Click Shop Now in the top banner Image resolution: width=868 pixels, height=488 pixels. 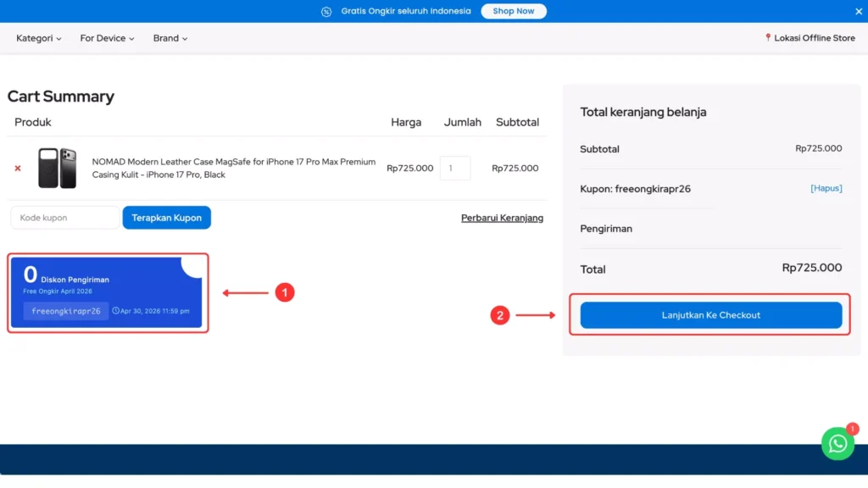(513, 11)
